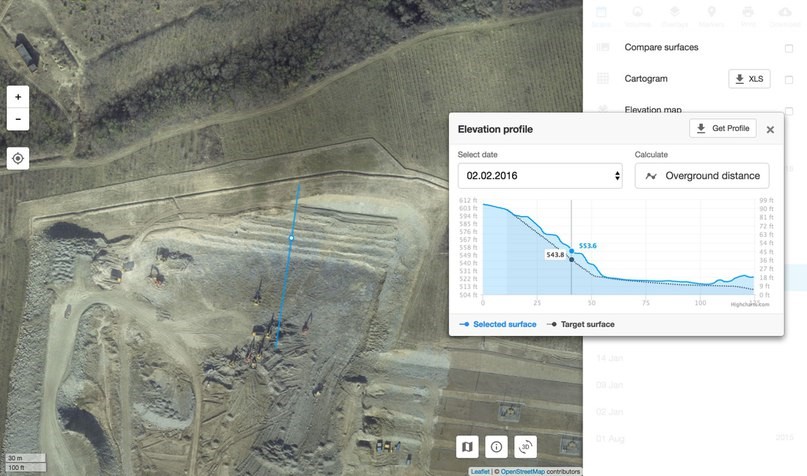The height and width of the screenshot is (476, 807).
Task: Open the Leaflet attribution link
Action: pyautogui.click(x=480, y=471)
